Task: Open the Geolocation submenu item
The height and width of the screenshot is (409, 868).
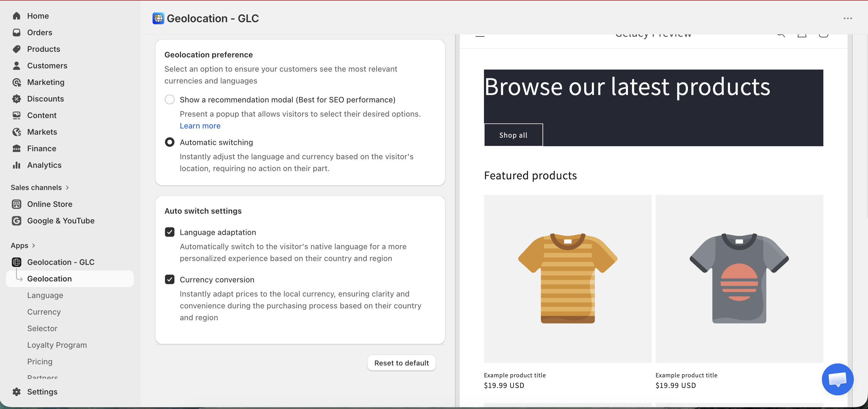Action: click(x=70, y=278)
